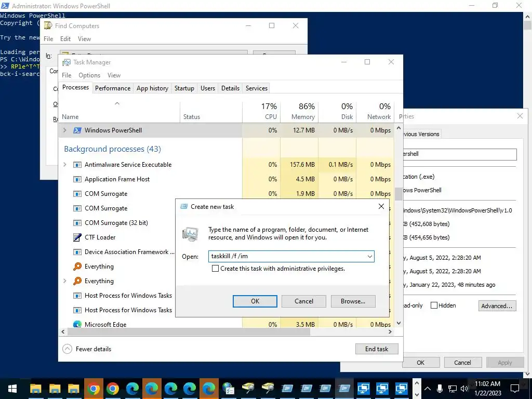Click Cancel in the Properties dialog
Viewport: 532px width, 399px height.
(x=462, y=362)
